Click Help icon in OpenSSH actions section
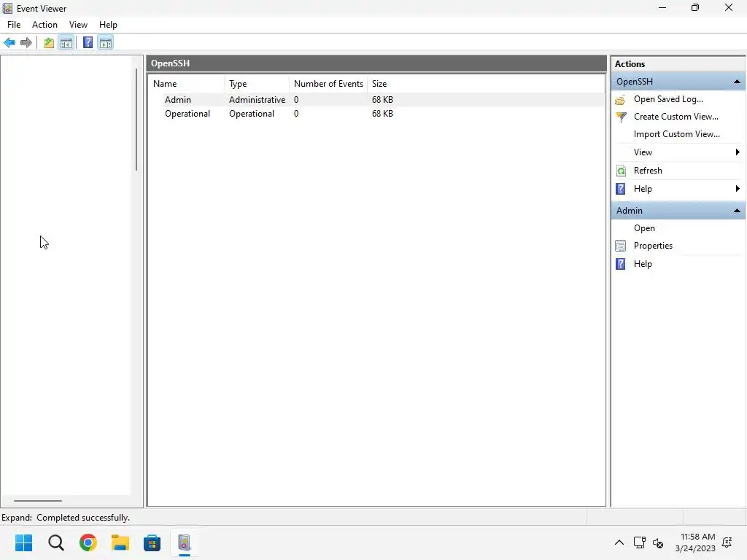The image size is (747, 560). pyautogui.click(x=621, y=189)
